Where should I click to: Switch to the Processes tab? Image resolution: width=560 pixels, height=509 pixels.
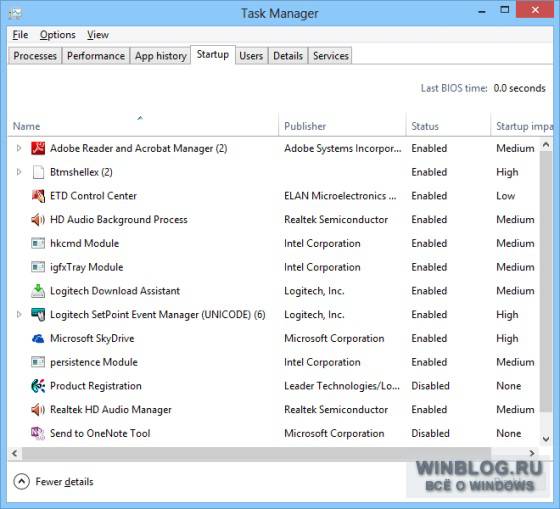[35, 56]
